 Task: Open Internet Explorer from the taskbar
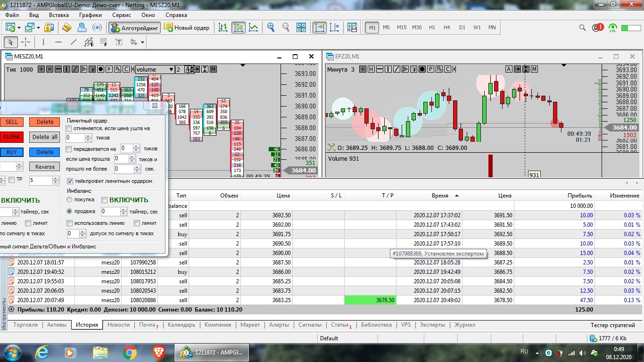click(x=42, y=352)
